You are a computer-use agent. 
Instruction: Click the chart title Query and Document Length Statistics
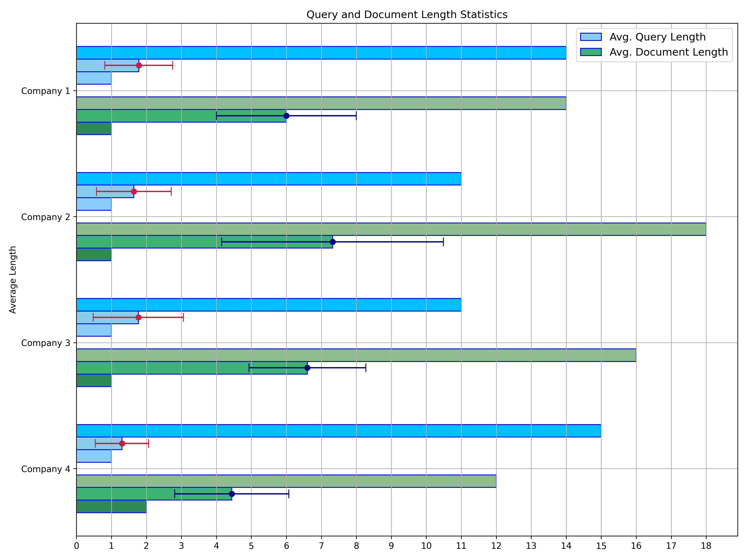pos(406,15)
